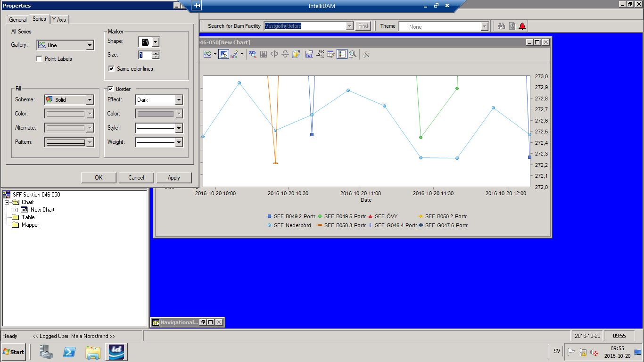
Task: Select SFF Sektion 046-050 tree root
Action: (x=36, y=194)
